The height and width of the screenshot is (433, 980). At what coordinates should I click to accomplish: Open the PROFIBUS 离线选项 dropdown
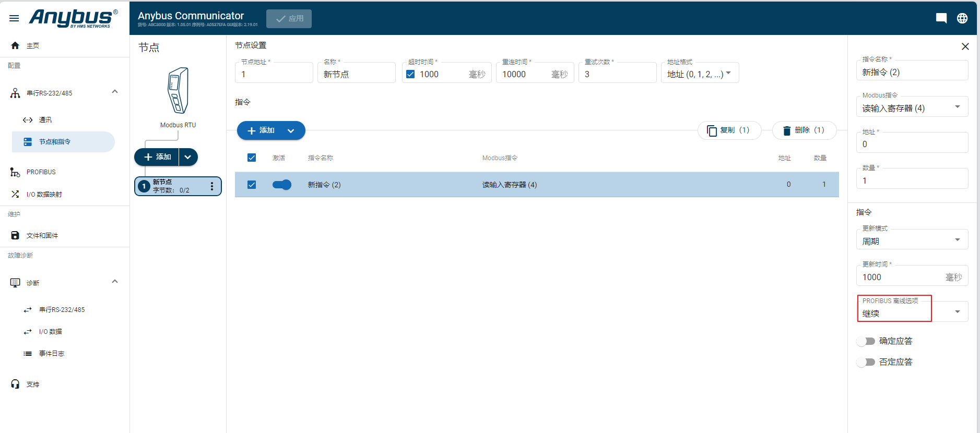tap(912, 311)
